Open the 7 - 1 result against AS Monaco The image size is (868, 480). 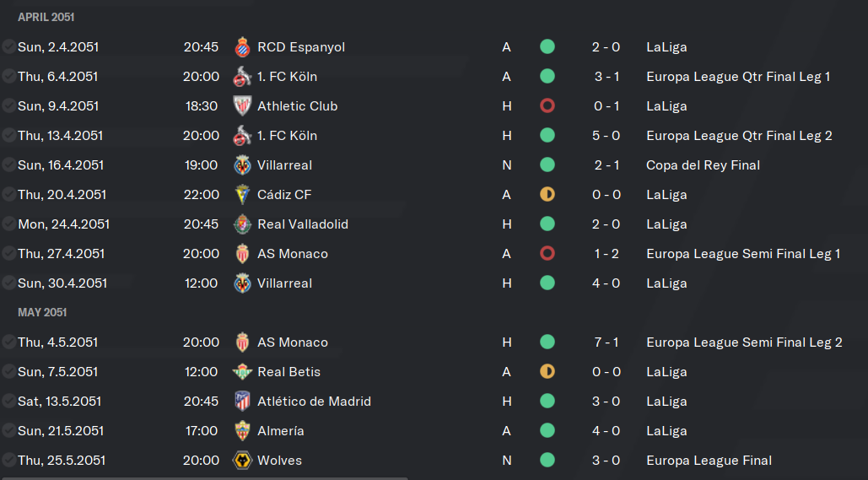(x=607, y=342)
